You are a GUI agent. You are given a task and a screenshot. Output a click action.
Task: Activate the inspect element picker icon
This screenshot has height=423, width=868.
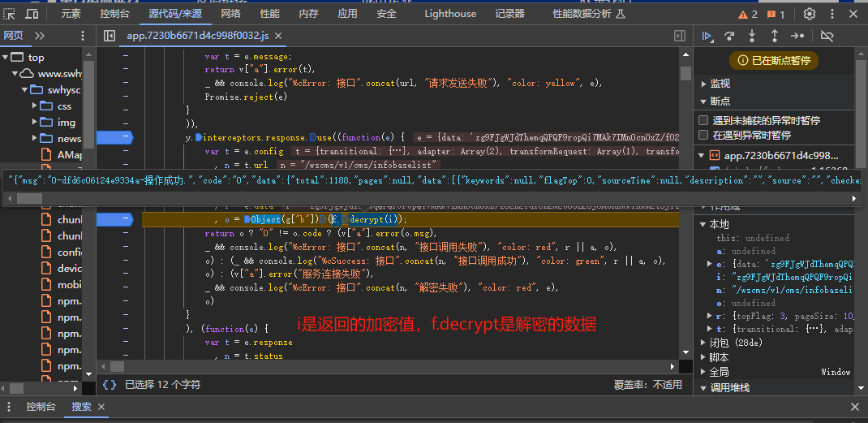(x=10, y=14)
